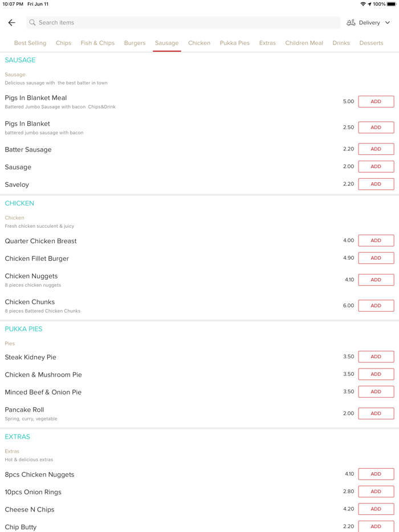The image size is (399, 532).
Task: Go to the Desserts tab
Action: click(371, 43)
